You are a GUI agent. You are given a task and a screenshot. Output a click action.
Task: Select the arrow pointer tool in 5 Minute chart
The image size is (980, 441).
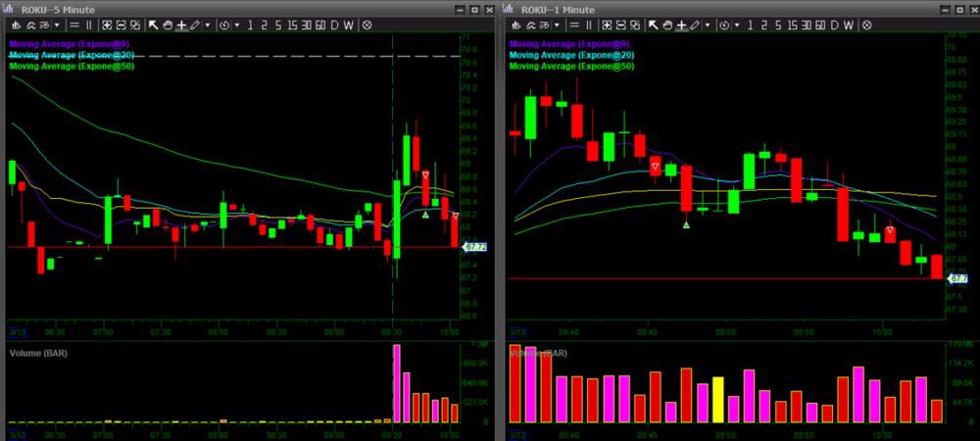coord(153,24)
